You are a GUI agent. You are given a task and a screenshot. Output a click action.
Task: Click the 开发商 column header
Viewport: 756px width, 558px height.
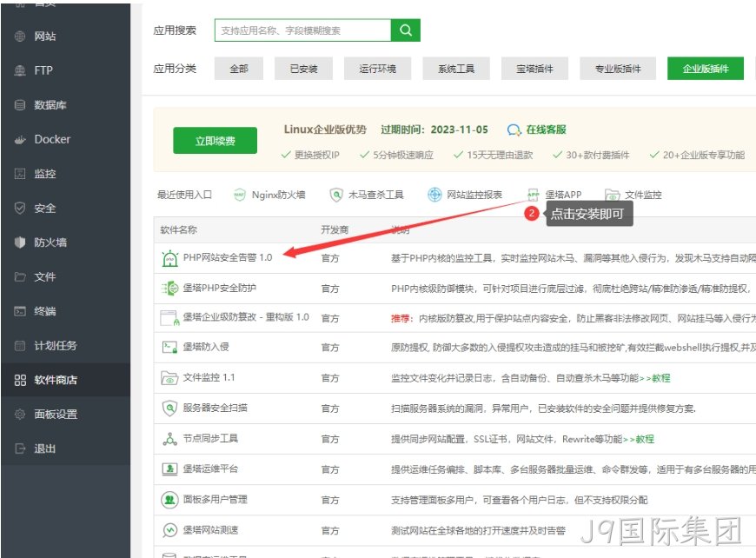pos(335,230)
